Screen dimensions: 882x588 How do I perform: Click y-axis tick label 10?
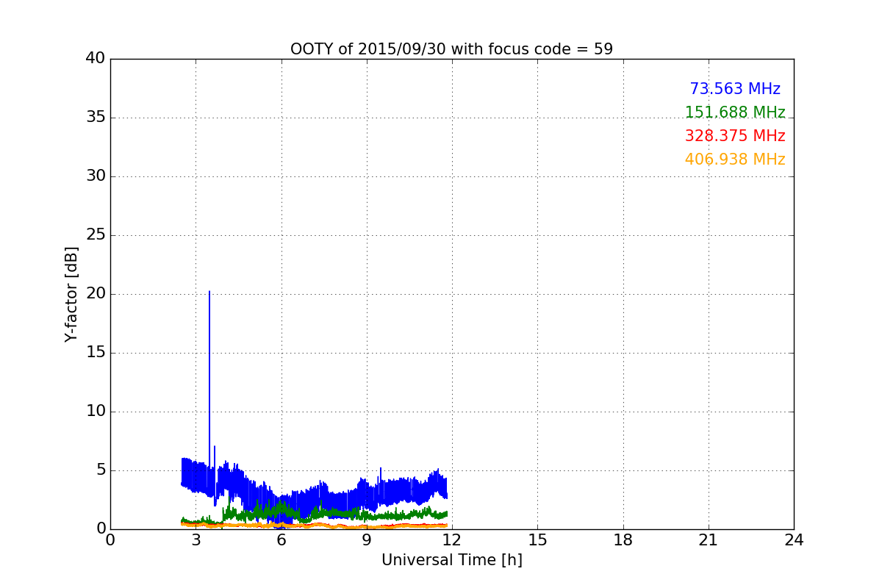(96, 412)
